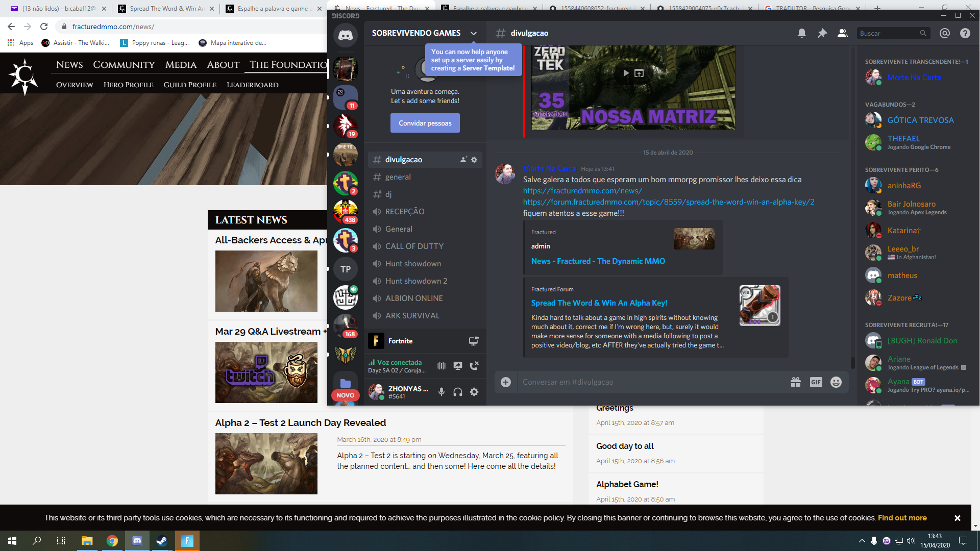Disconnect from voice channel call icon
The height and width of the screenshot is (551, 980).
(x=474, y=365)
